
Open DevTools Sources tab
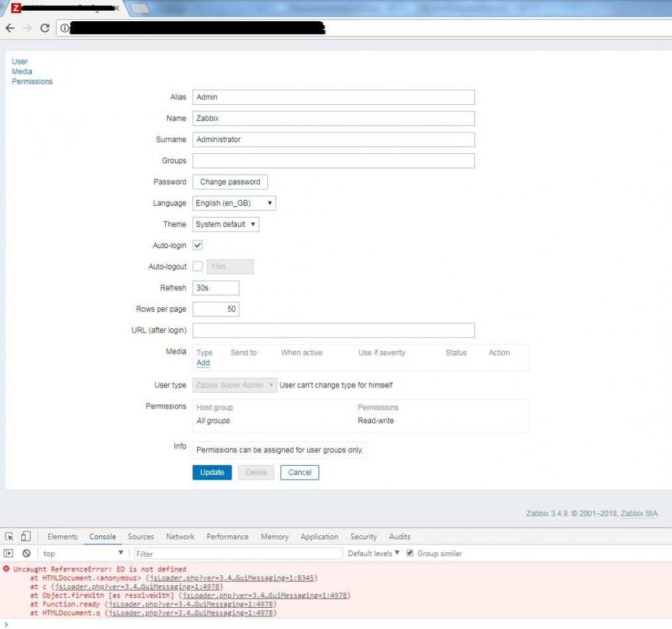coord(141,536)
